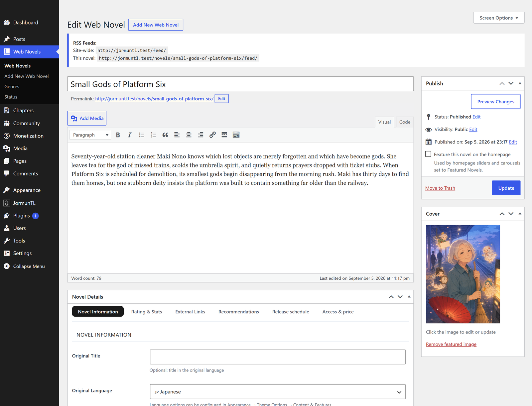532x406 pixels.
Task: Enable Feature this novel on homepage
Action: coord(428,154)
